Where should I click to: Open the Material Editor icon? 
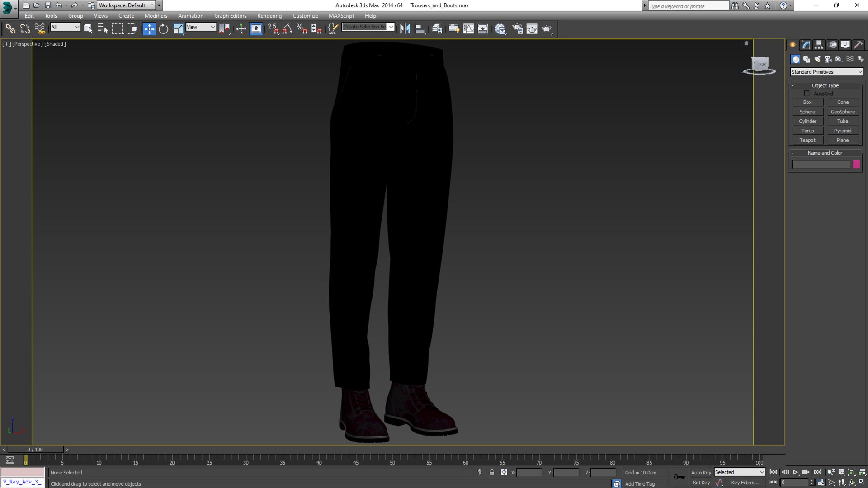tap(500, 29)
